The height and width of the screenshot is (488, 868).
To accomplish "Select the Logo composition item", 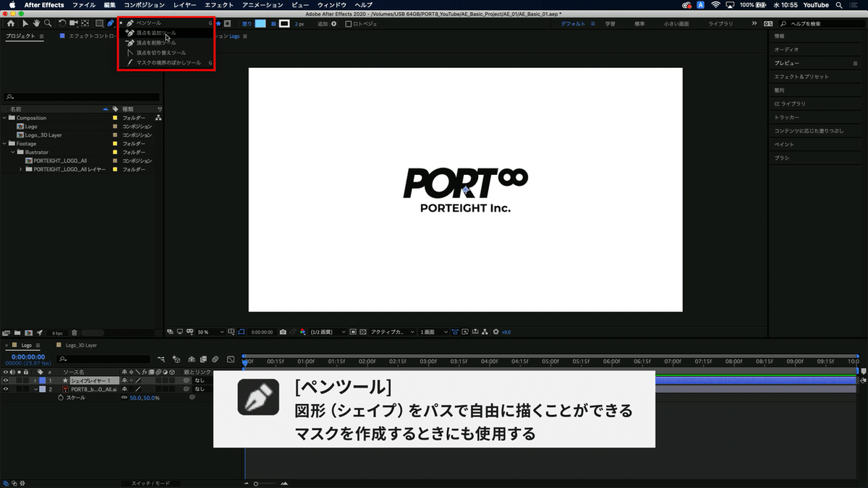I will [30, 126].
